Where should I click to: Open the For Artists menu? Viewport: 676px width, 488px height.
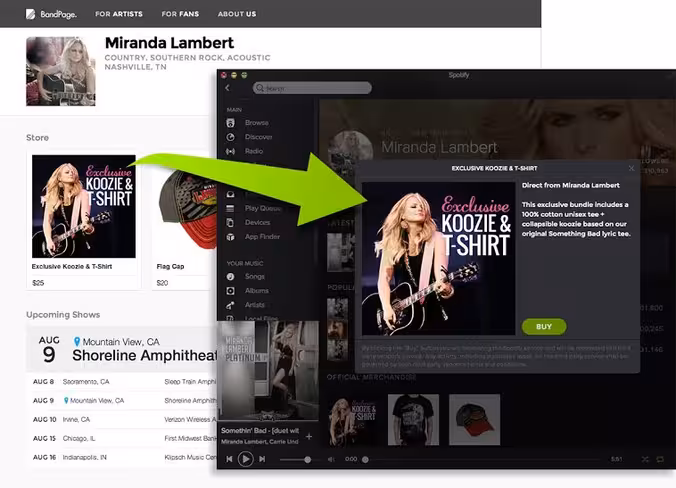coord(119,14)
